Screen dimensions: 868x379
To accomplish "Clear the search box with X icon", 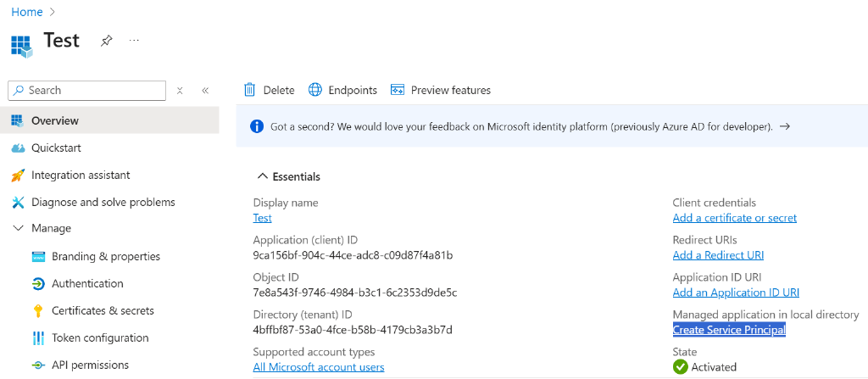I will click(180, 91).
